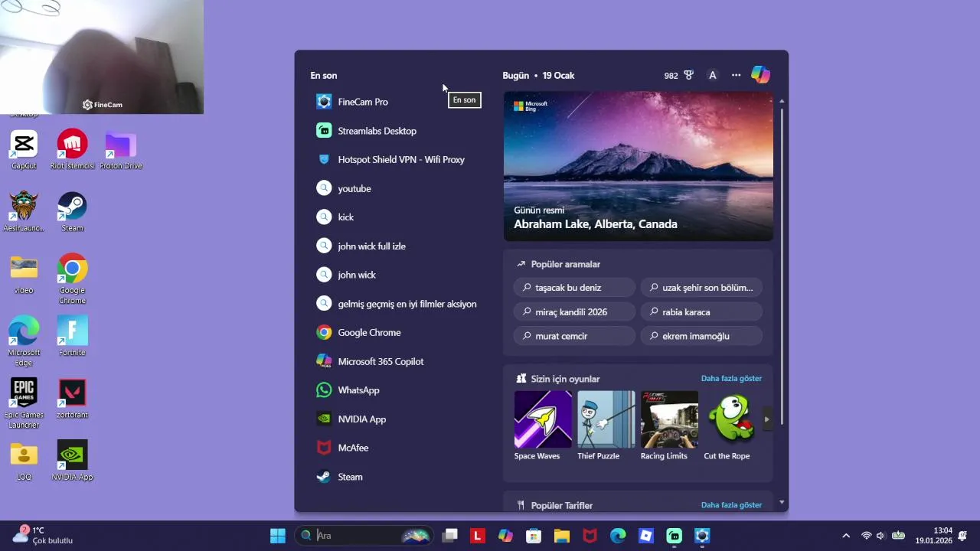The image size is (980, 551).
Task: Open the red L app on taskbar
Action: coord(478,536)
